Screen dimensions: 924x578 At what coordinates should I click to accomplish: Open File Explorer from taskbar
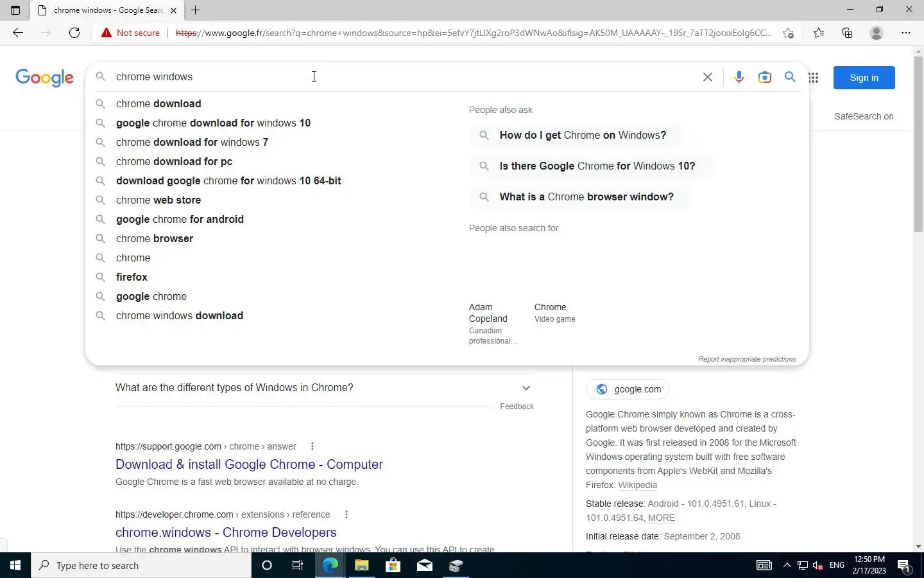[361, 565]
